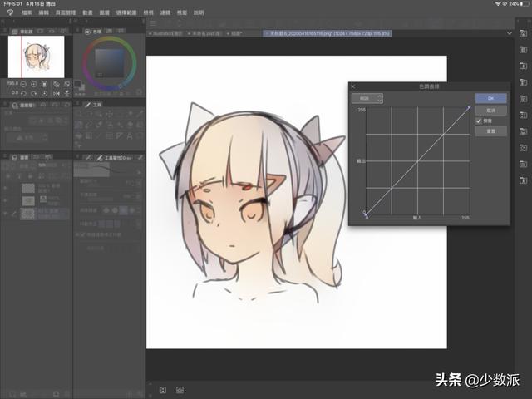The image size is (532, 399).
Task: Open the 編輯 (Edit) menu
Action: pyautogui.click(x=43, y=12)
